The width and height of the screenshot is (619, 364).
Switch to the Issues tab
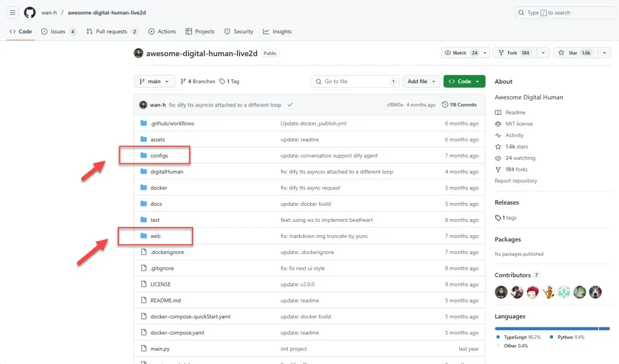58,32
